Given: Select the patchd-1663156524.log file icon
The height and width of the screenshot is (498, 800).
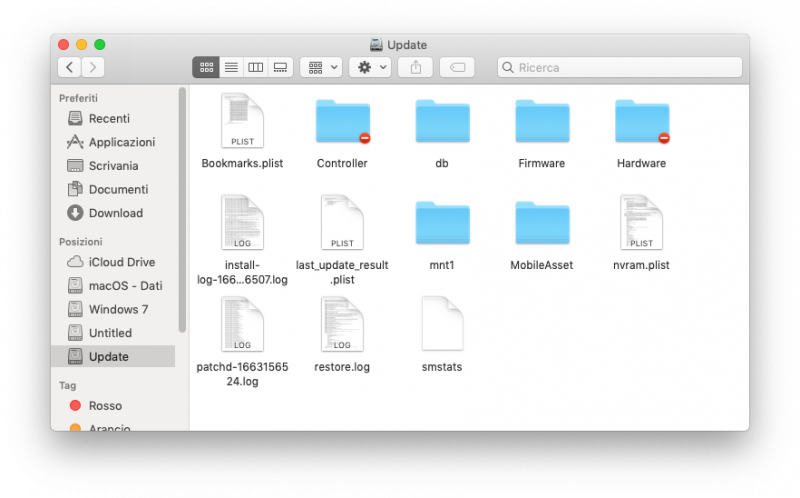Looking at the screenshot, I should point(242,324).
